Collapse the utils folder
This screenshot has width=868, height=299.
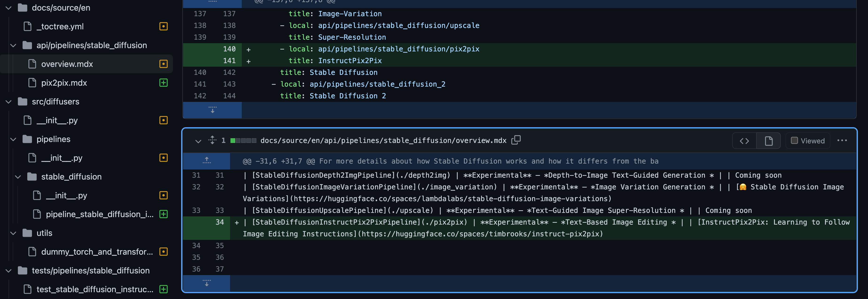(13, 233)
